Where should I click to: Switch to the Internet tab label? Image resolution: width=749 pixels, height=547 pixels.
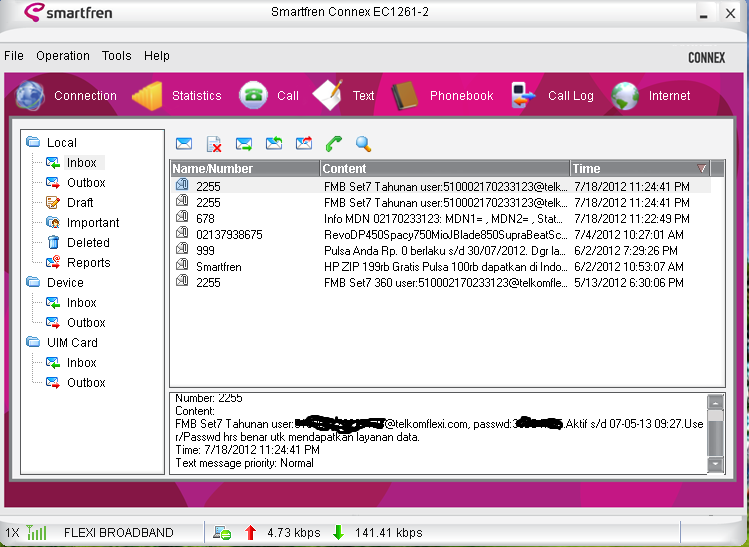(x=669, y=96)
